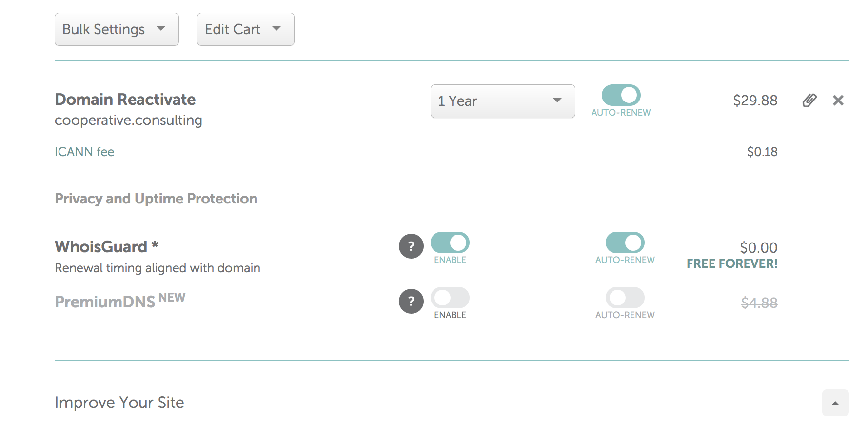Image resolution: width=868 pixels, height=445 pixels.
Task: Toggle WhoisGuard auto-renew switch
Action: pyautogui.click(x=625, y=243)
